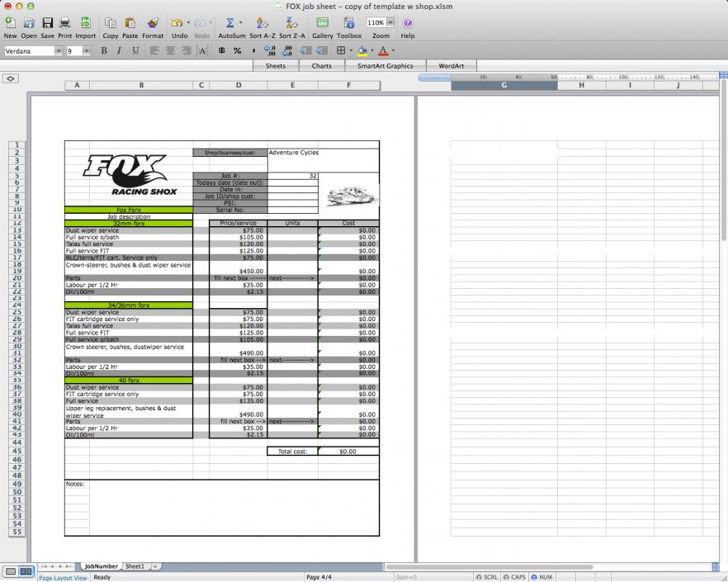Image resolution: width=728 pixels, height=582 pixels.
Task: Expand the Undo history arrow
Action: (x=188, y=23)
